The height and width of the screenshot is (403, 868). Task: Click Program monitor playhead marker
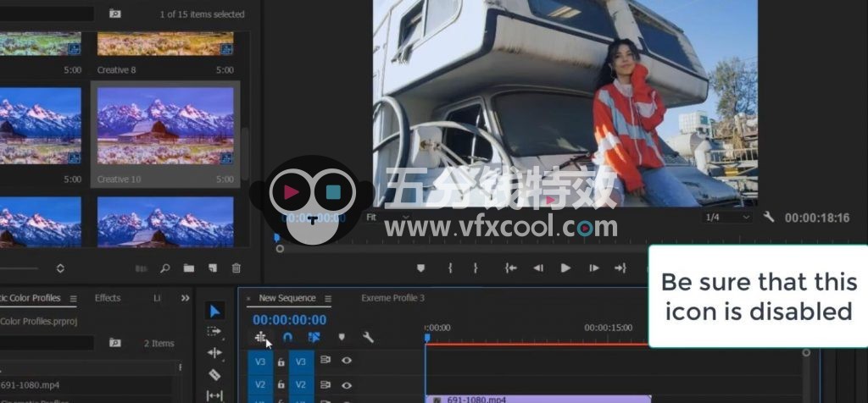(x=277, y=238)
